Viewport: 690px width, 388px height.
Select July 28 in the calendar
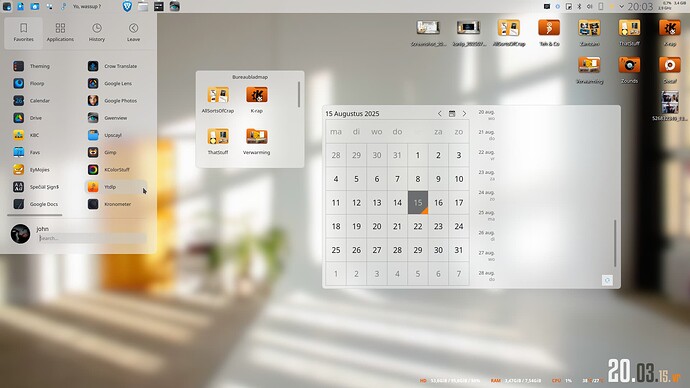coord(336,155)
